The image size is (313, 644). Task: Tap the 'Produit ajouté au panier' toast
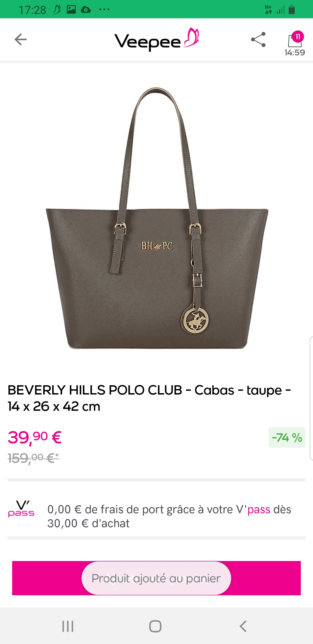(x=156, y=578)
